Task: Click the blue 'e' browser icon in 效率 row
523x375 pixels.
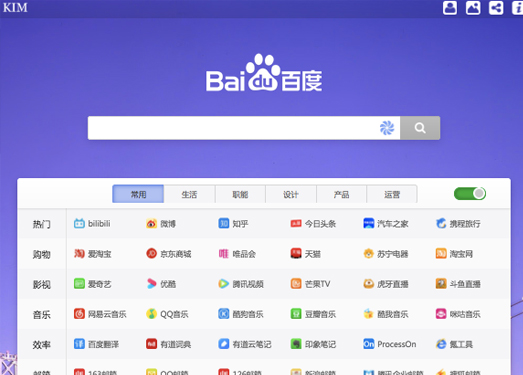Action: tap(441, 344)
